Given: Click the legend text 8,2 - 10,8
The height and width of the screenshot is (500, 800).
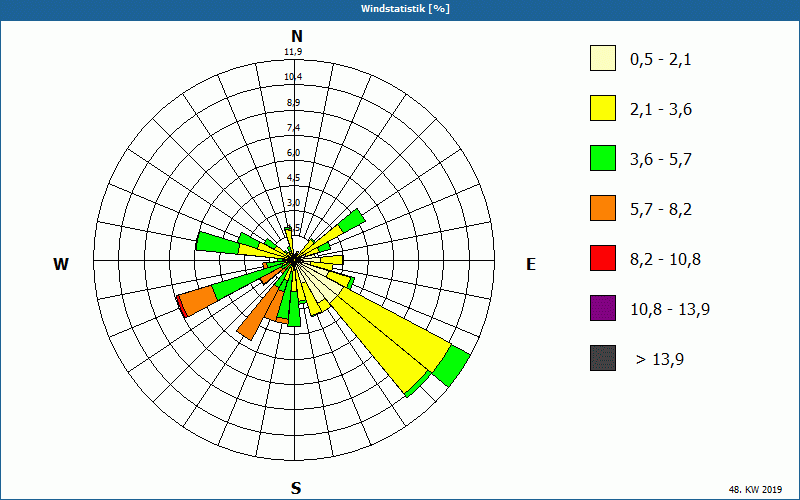Looking at the screenshot, I should [665, 260].
